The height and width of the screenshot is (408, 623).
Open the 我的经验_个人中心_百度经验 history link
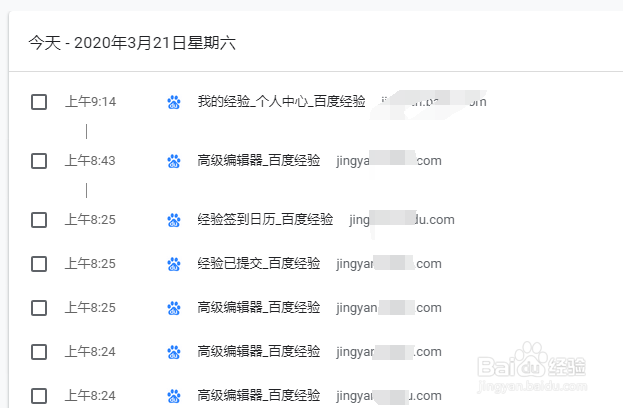(281, 102)
